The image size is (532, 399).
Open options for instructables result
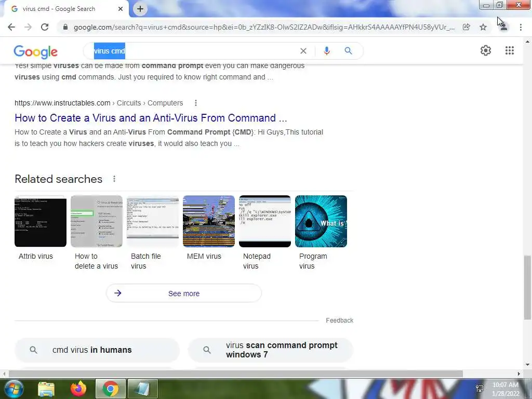(x=196, y=103)
